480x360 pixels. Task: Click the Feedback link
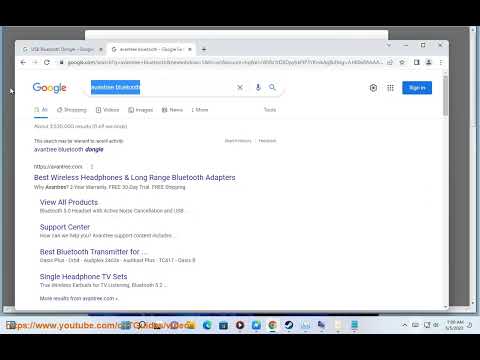(x=267, y=141)
